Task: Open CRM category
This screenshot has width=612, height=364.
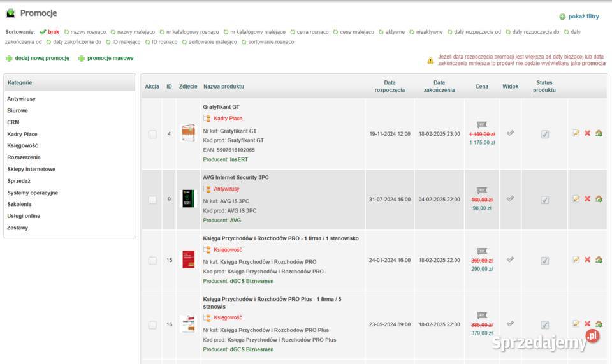Action: [13, 122]
